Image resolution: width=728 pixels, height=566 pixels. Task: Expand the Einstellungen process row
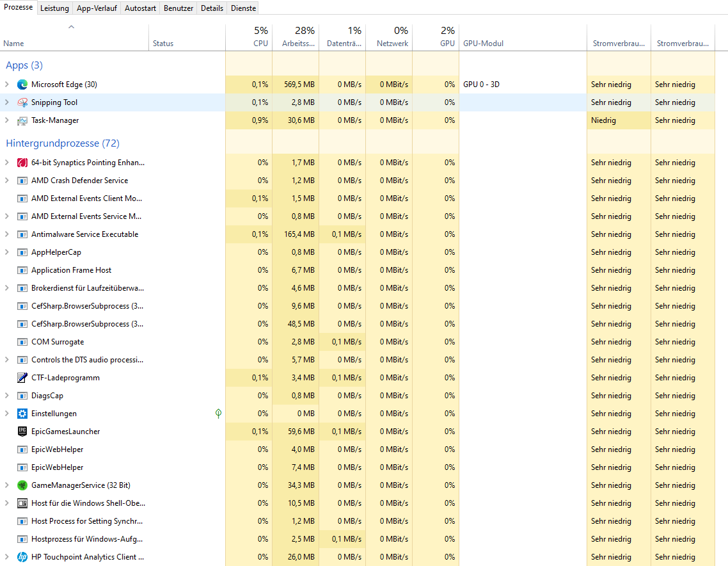(x=6, y=414)
